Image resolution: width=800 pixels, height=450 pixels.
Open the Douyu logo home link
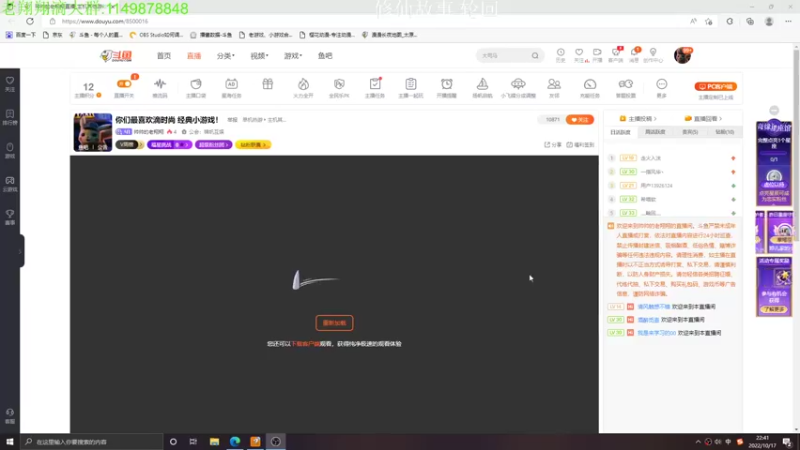[116, 56]
